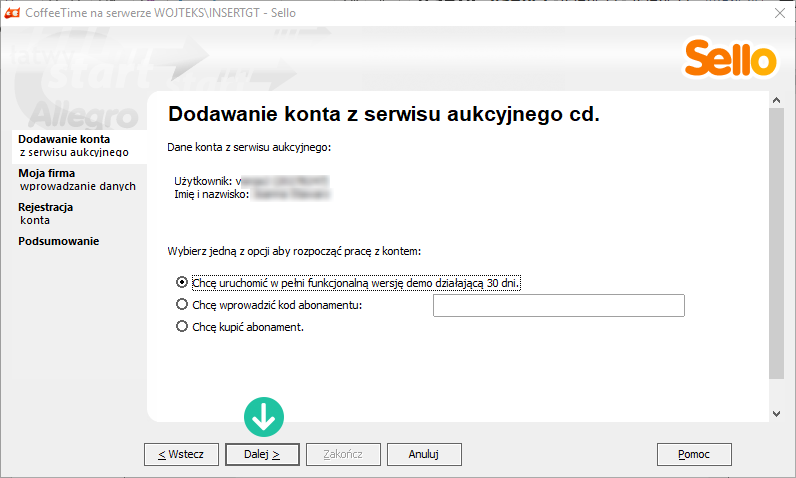The width and height of the screenshot is (796, 478).
Task: Continue with the Dalej button
Action: [262, 454]
